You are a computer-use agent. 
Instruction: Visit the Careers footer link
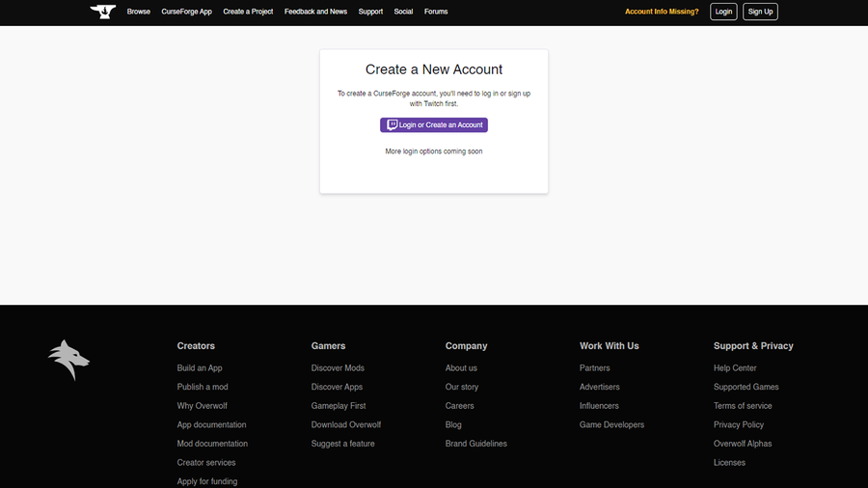460,406
